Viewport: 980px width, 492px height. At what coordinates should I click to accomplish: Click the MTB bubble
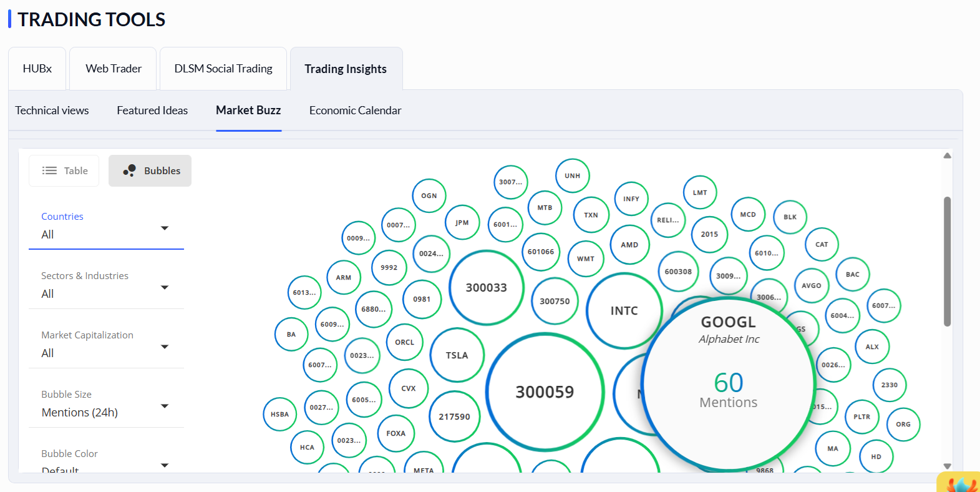[545, 207]
